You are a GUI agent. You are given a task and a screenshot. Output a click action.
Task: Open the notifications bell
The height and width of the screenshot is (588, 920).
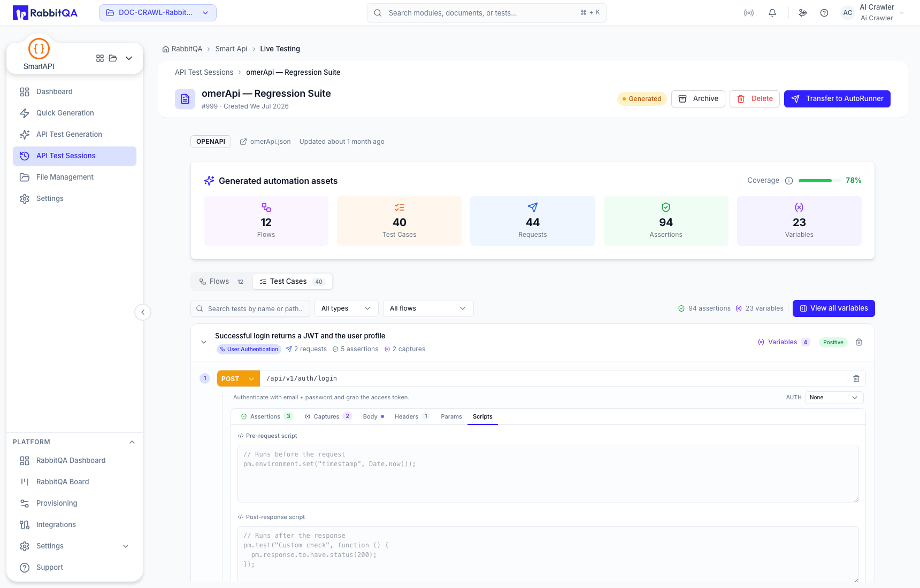772,13
